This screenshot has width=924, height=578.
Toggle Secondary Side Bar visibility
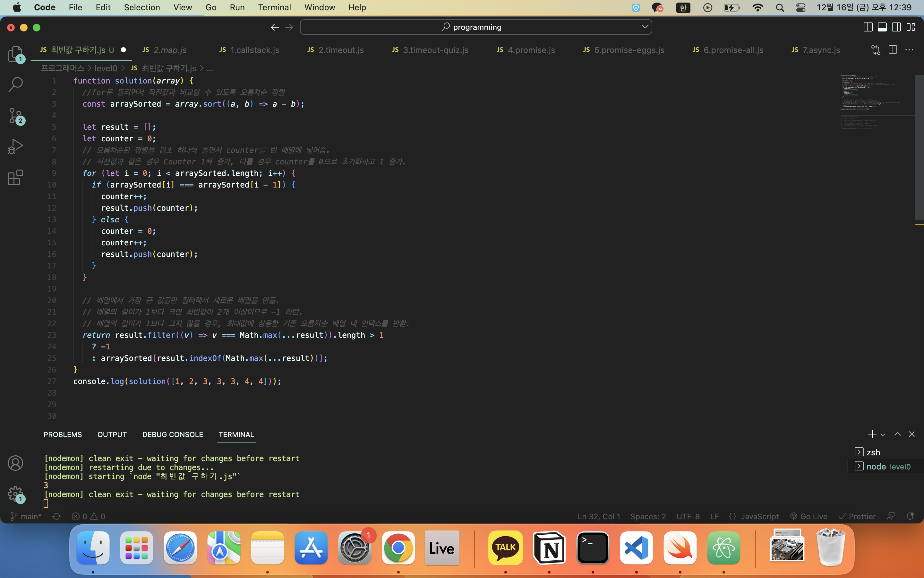(x=896, y=27)
